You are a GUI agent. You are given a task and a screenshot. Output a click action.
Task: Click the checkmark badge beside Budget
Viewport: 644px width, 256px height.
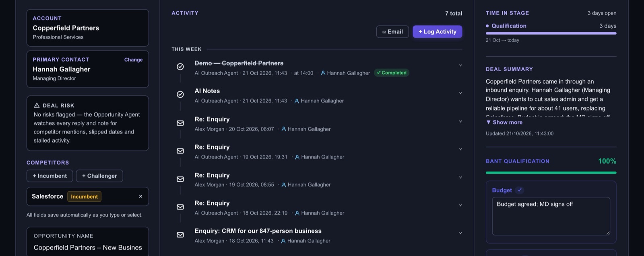(520, 190)
